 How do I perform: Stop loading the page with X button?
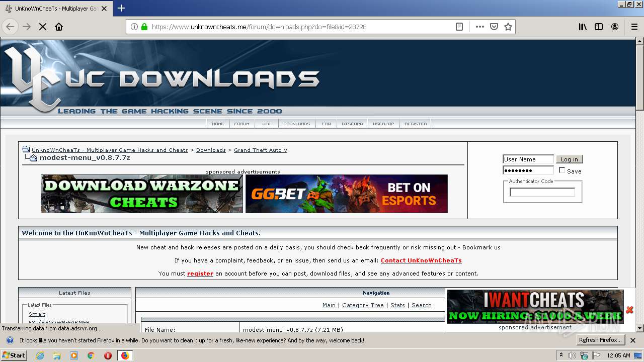43,27
